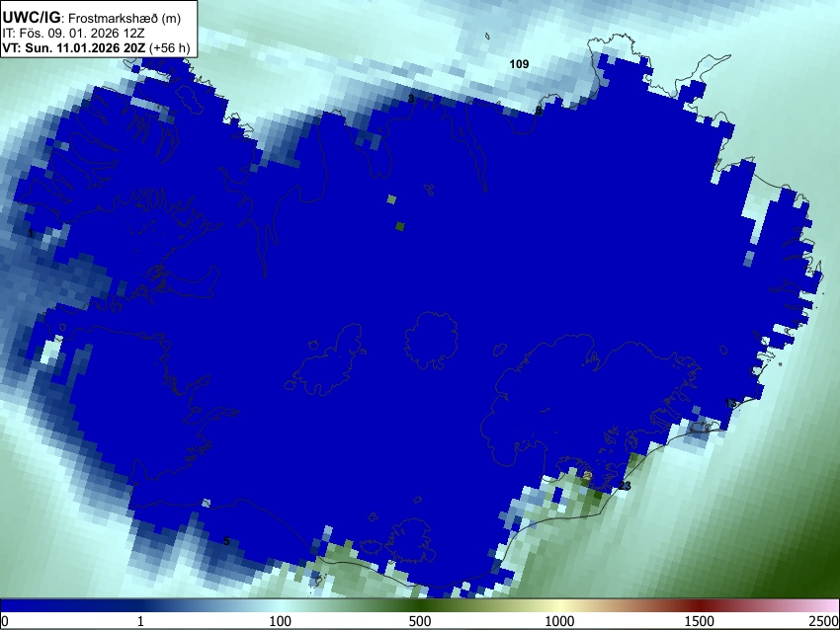This screenshot has height=630, width=840.
Task: Click the dark red section of the colorbar
Action: pos(699,606)
